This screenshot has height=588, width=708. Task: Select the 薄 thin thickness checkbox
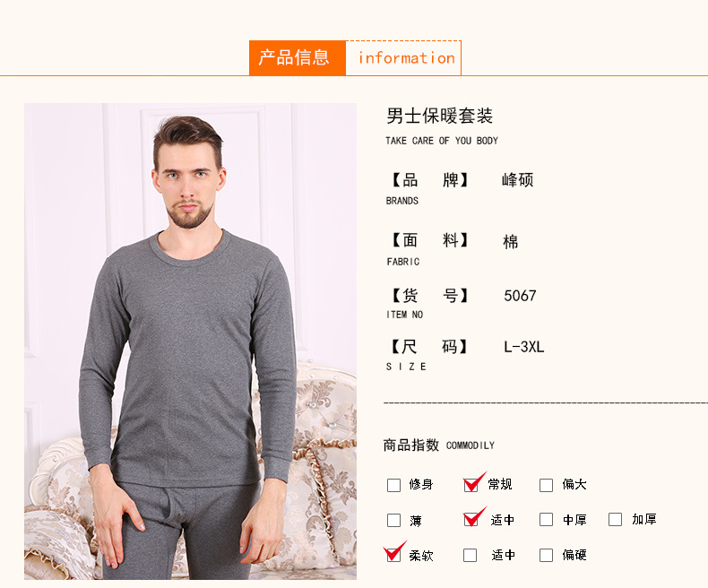pyautogui.click(x=393, y=520)
